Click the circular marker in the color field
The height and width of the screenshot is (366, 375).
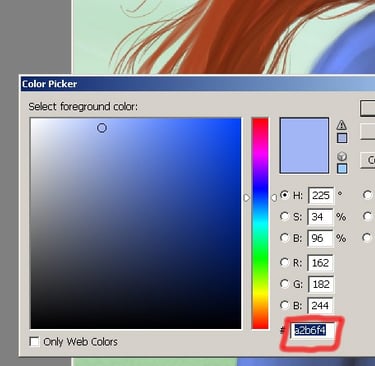coord(102,128)
